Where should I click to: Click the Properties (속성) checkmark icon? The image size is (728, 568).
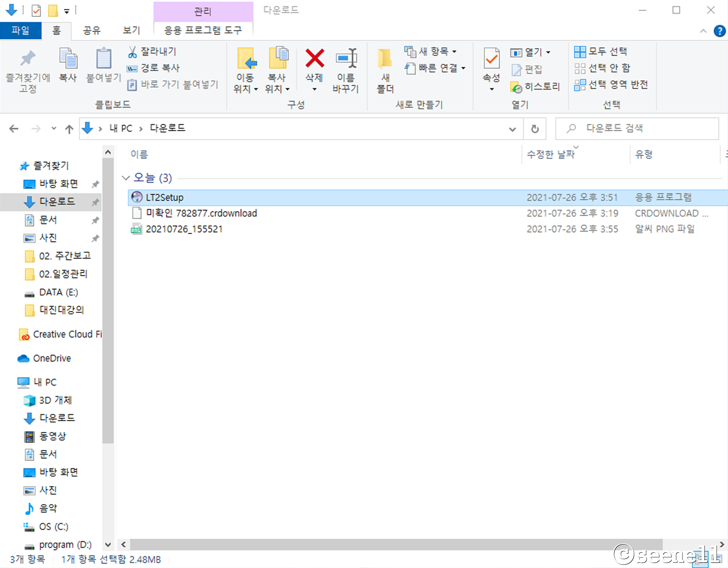[x=492, y=59]
